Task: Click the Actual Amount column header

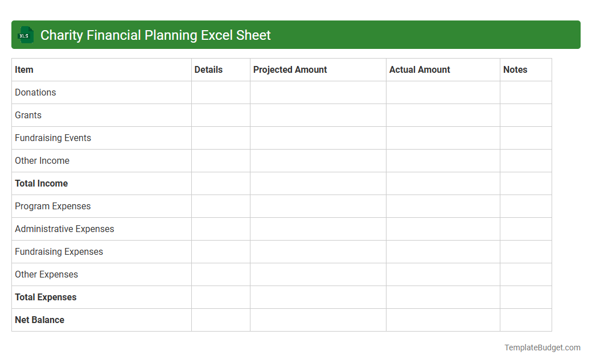Action: click(420, 69)
